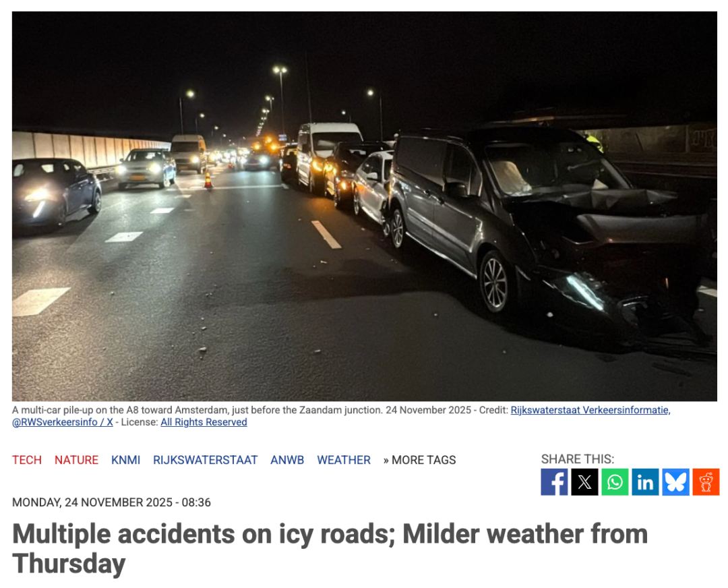728x588 pixels.
Task: Open the KNMI tag
Action: coord(126,460)
